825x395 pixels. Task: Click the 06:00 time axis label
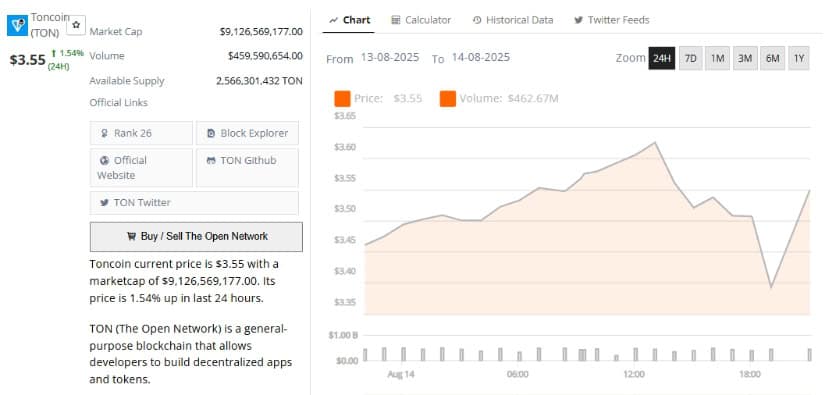pyautogui.click(x=517, y=374)
